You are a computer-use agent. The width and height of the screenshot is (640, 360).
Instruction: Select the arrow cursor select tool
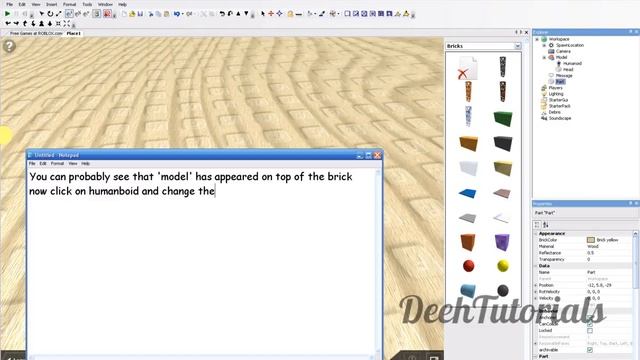click(x=262, y=14)
